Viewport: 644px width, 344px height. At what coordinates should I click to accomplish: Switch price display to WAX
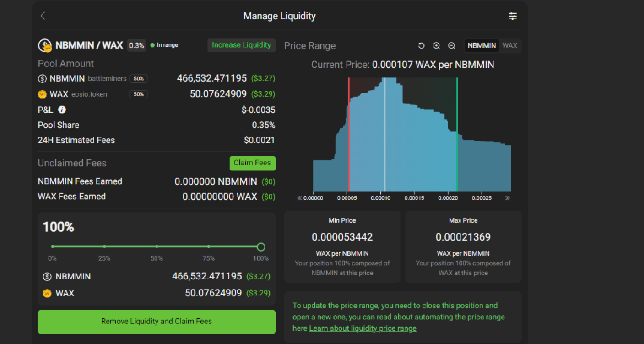tap(510, 46)
